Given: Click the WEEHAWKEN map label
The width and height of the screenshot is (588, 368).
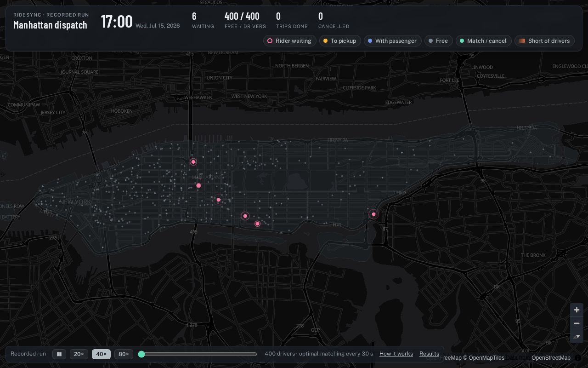Looking at the screenshot, I should 198,98.
